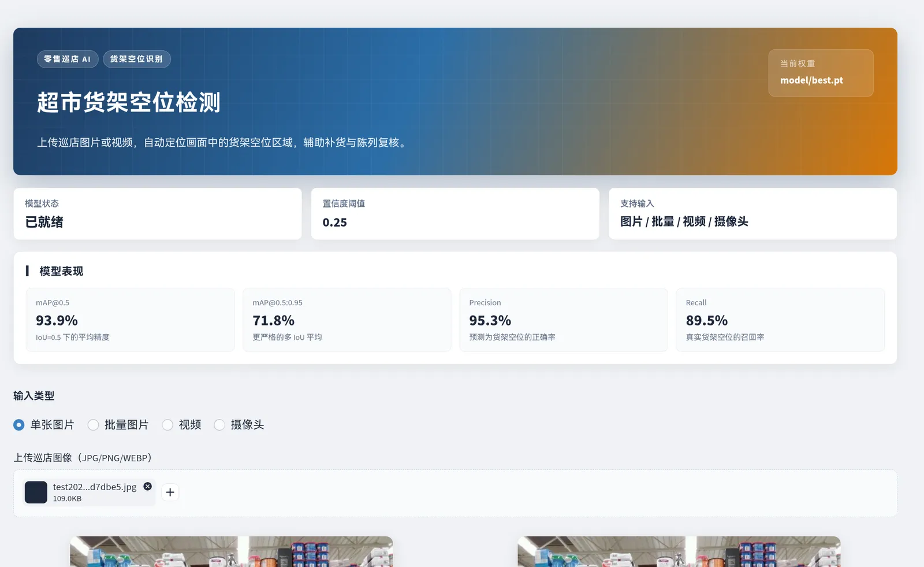Click the 零售巡店 AI badge

click(x=68, y=59)
